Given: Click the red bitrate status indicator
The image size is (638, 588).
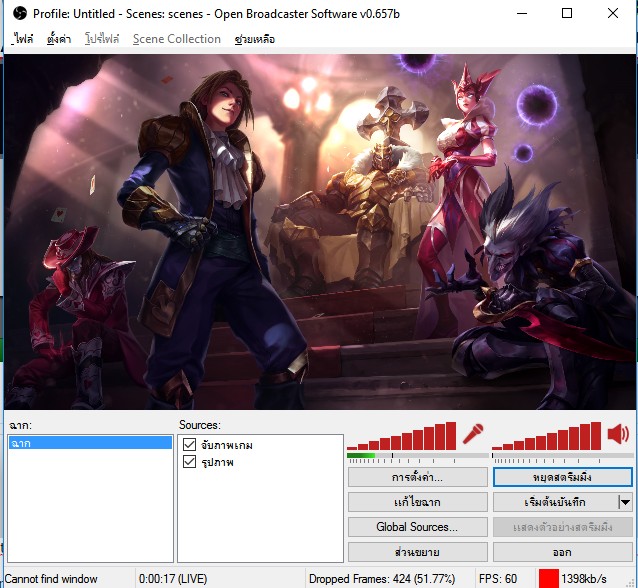Looking at the screenshot, I should (x=548, y=578).
